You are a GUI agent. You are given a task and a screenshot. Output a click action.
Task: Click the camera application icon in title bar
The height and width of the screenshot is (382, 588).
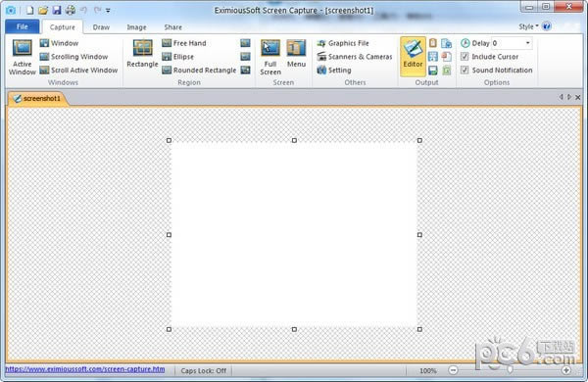click(11, 10)
